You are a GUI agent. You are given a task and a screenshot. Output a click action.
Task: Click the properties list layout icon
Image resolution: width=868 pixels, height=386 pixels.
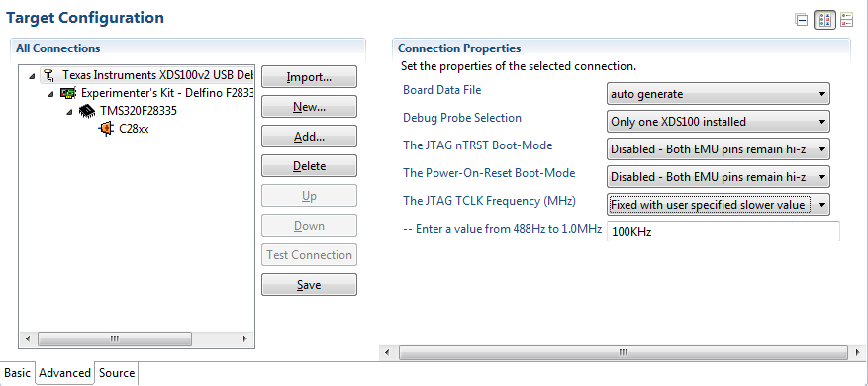[x=846, y=20]
